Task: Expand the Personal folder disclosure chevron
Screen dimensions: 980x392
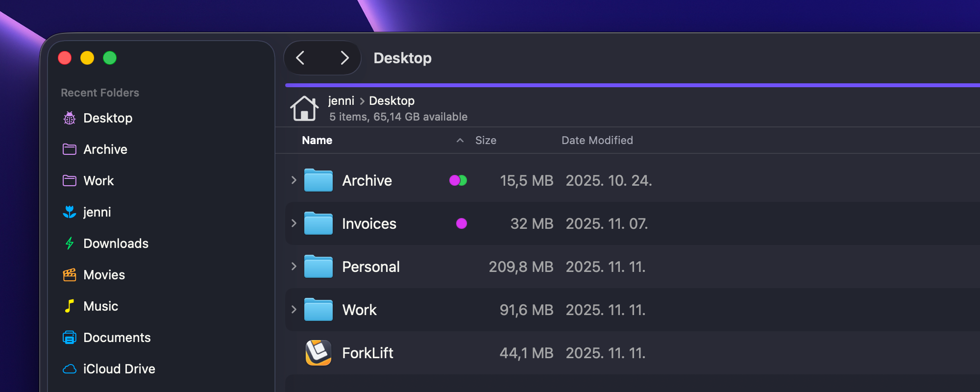Action: (294, 267)
